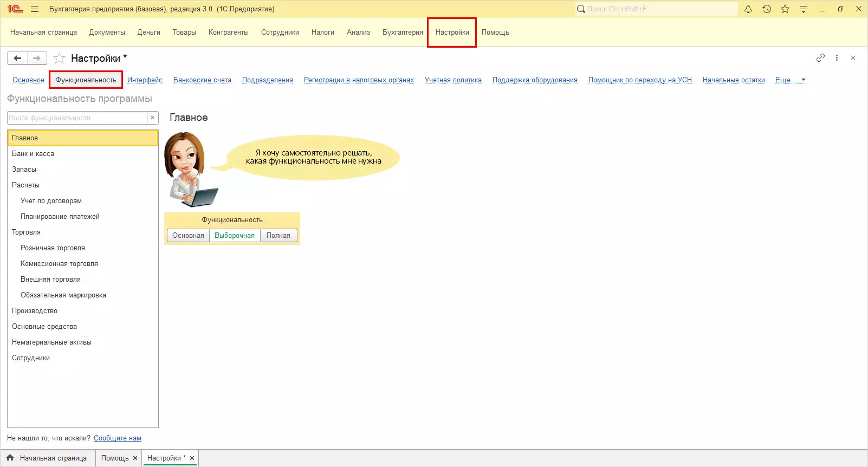Open the 1C main menu hamburger icon
The height and width of the screenshot is (467, 868).
click(35, 9)
